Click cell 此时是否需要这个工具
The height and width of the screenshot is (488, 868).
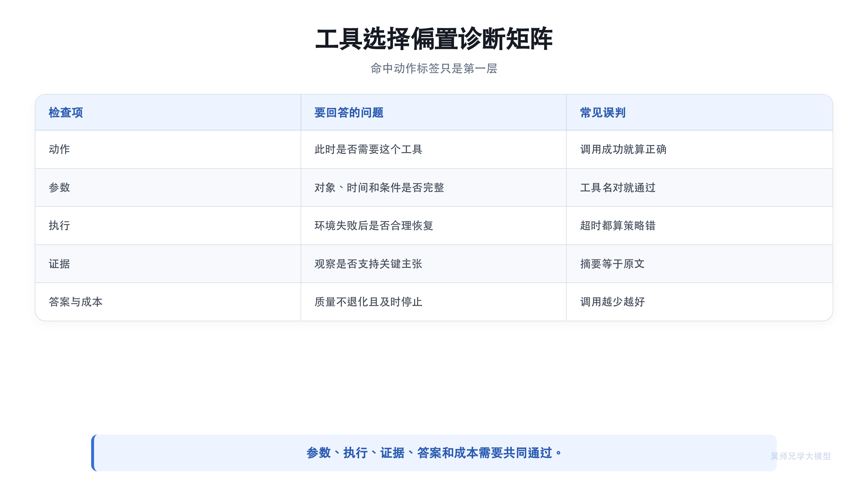click(434, 149)
